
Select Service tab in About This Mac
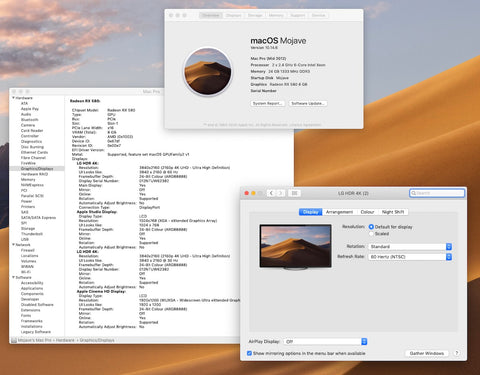[318, 15]
